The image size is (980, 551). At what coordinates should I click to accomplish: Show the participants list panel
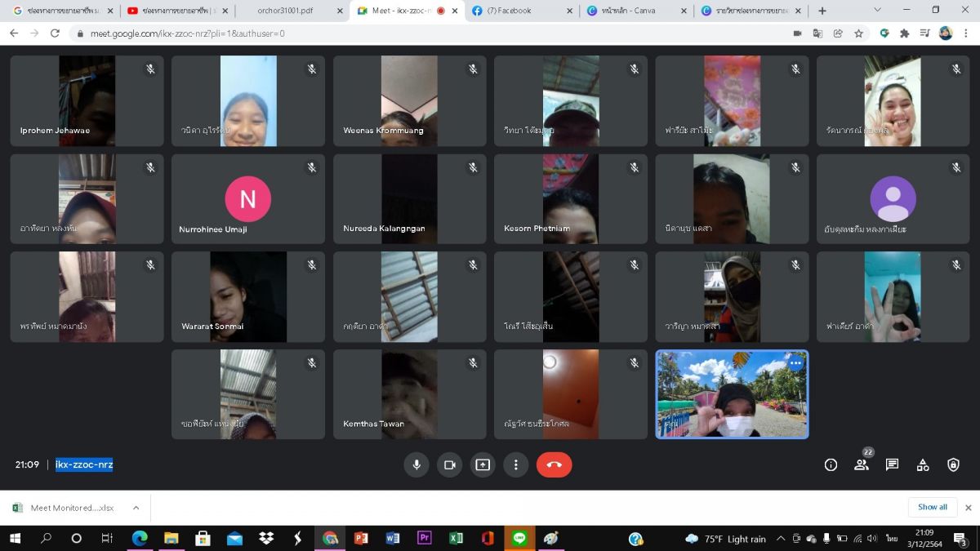tap(861, 464)
